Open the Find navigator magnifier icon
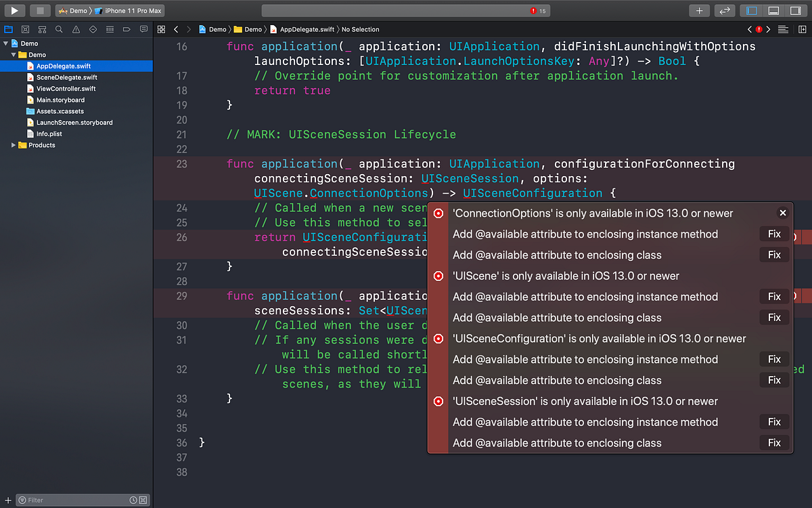This screenshot has width=812, height=508. tap(58, 29)
